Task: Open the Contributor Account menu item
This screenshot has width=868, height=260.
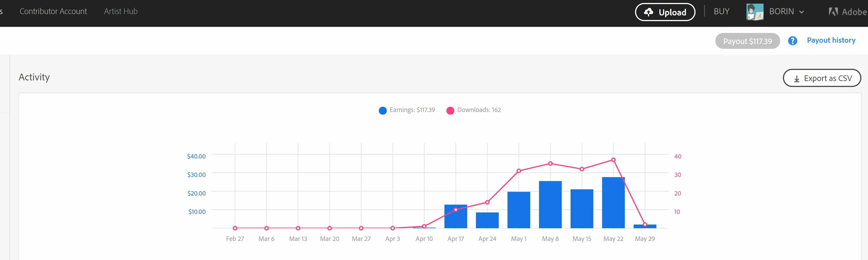Action: point(53,11)
